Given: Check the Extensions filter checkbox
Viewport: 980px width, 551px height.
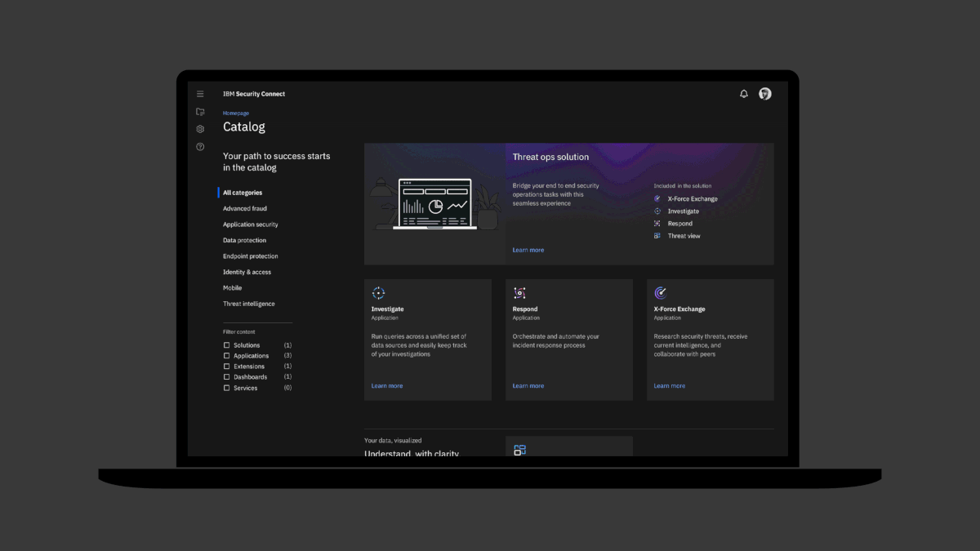Looking at the screenshot, I should point(227,367).
